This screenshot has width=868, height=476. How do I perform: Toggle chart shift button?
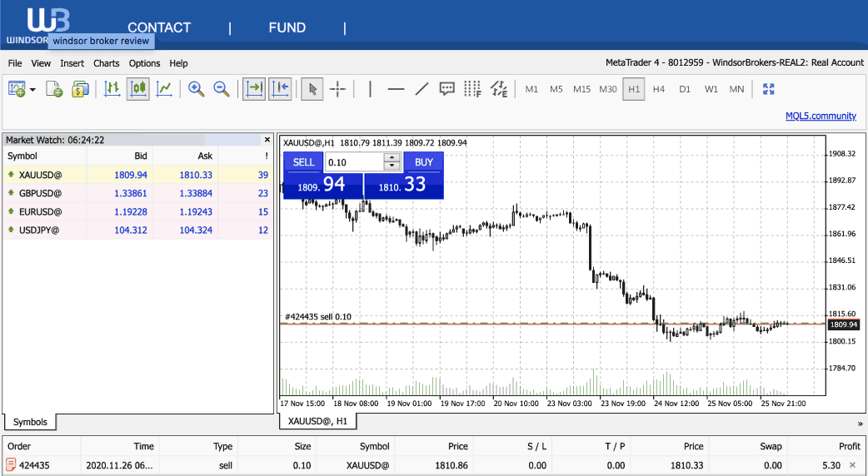pyautogui.click(x=280, y=88)
